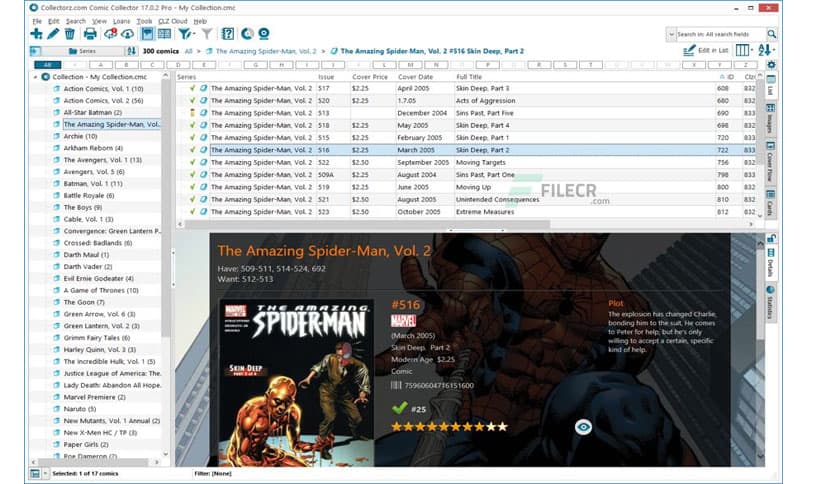Select Archie (10) in the folder tree

click(x=80, y=136)
